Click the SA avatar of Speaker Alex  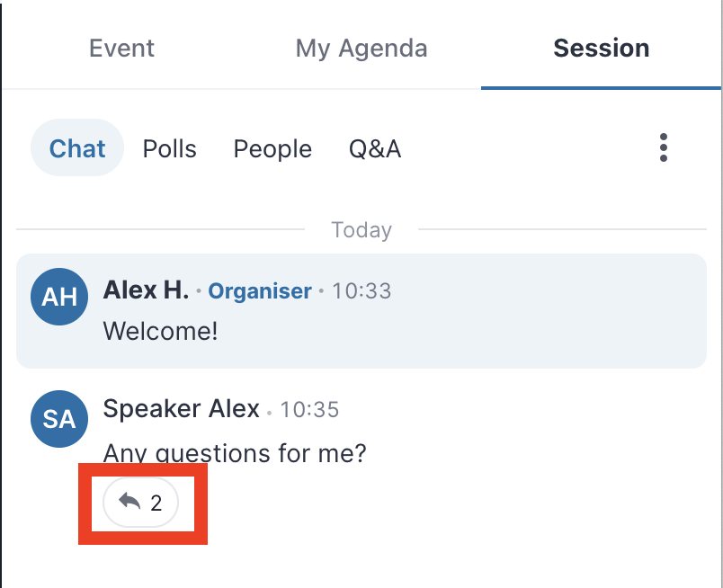coord(59,419)
